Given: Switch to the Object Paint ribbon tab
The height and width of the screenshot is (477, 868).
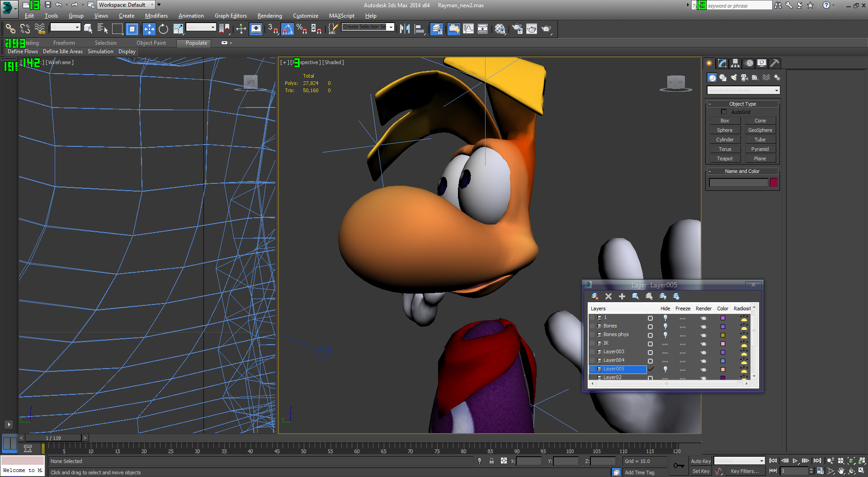Looking at the screenshot, I should 151,43.
